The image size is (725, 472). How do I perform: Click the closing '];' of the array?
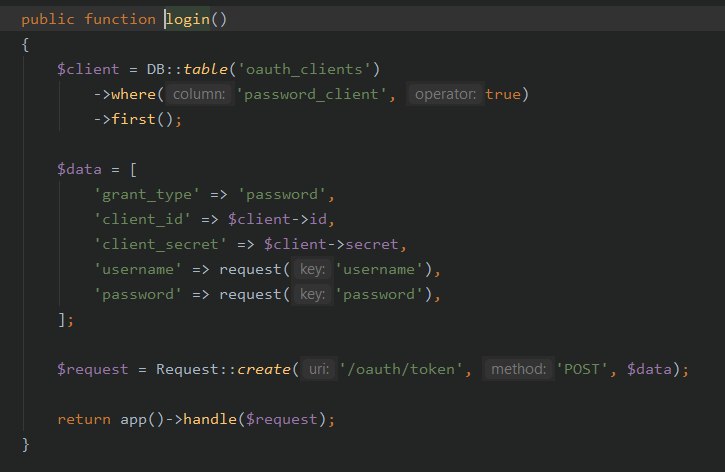click(66, 319)
